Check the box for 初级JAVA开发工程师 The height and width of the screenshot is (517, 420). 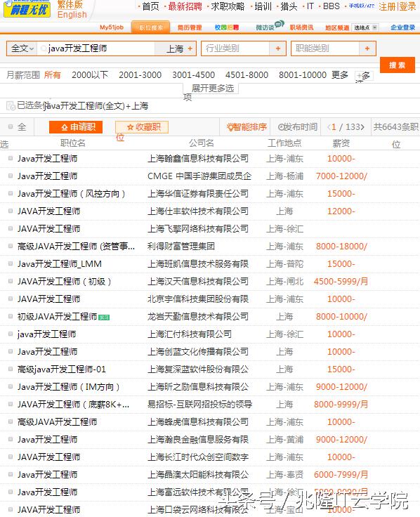[11, 316]
